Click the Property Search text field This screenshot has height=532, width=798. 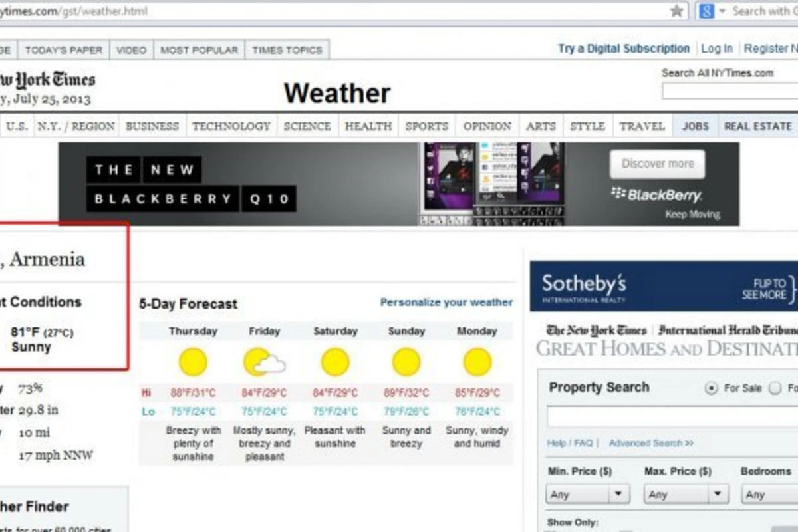(x=672, y=417)
